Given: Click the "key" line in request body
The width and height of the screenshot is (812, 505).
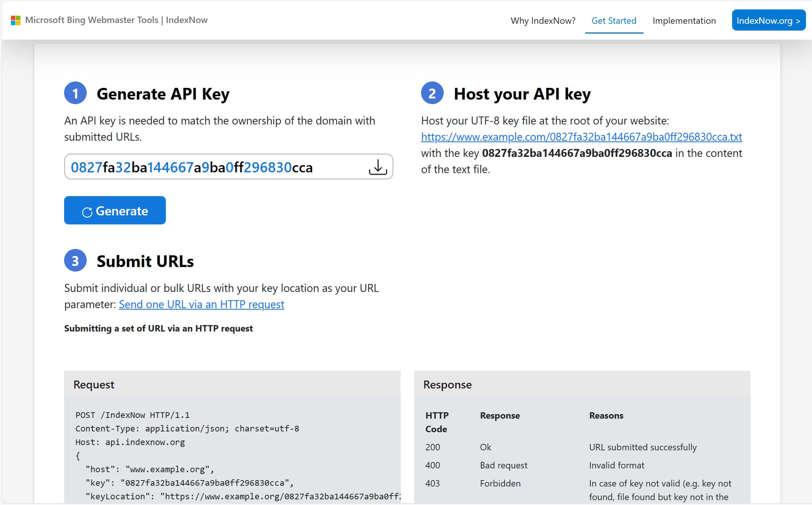Looking at the screenshot, I should [189, 483].
